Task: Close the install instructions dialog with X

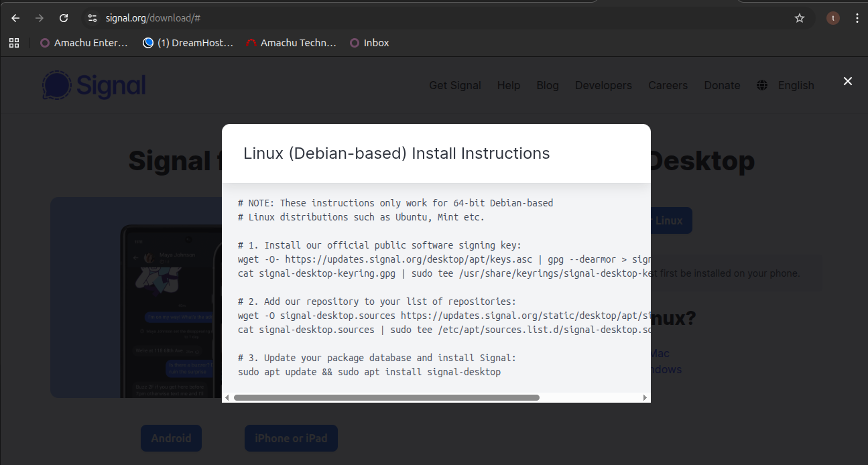Action: (x=847, y=81)
